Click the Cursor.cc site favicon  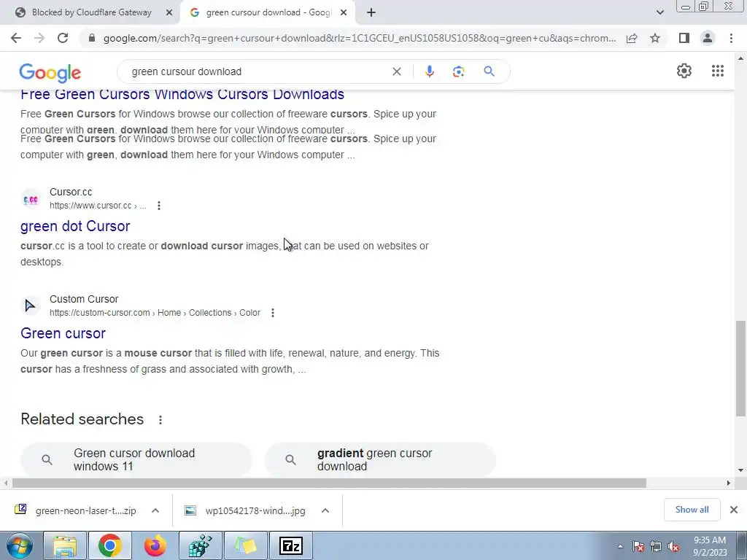pos(31,199)
